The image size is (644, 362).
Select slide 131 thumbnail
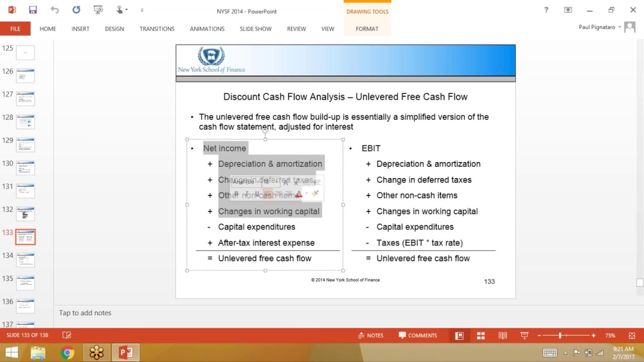pyautogui.click(x=25, y=191)
